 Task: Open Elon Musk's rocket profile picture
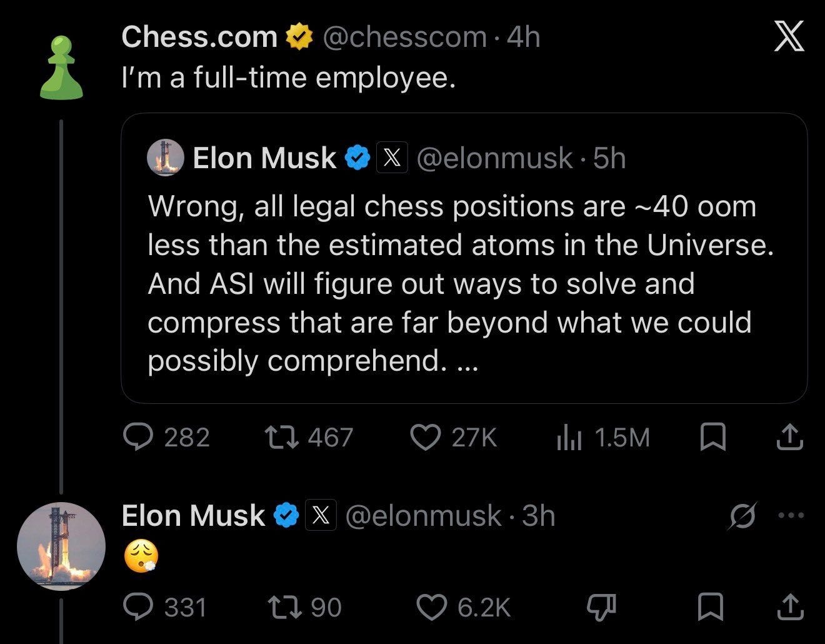point(61,546)
